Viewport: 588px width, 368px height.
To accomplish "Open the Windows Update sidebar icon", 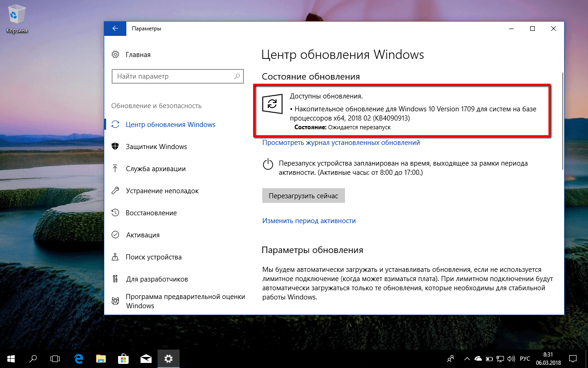I will pos(115,124).
